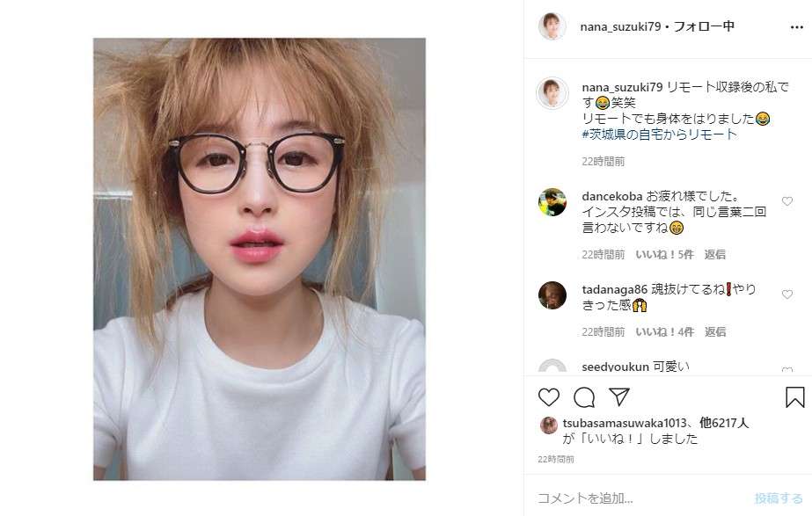The height and width of the screenshot is (516, 812).
Task: View tadanaga86's profile picture
Action: [x=552, y=295]
